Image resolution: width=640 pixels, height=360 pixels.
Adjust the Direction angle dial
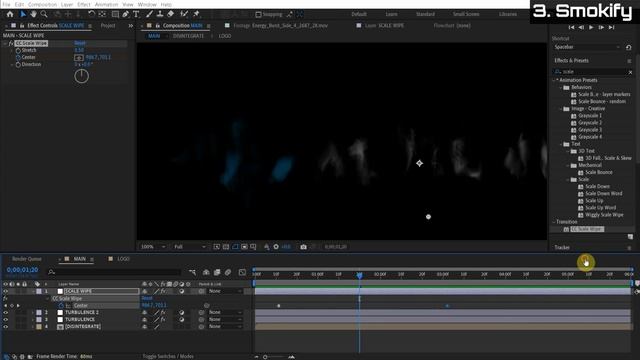pos(82,76)
